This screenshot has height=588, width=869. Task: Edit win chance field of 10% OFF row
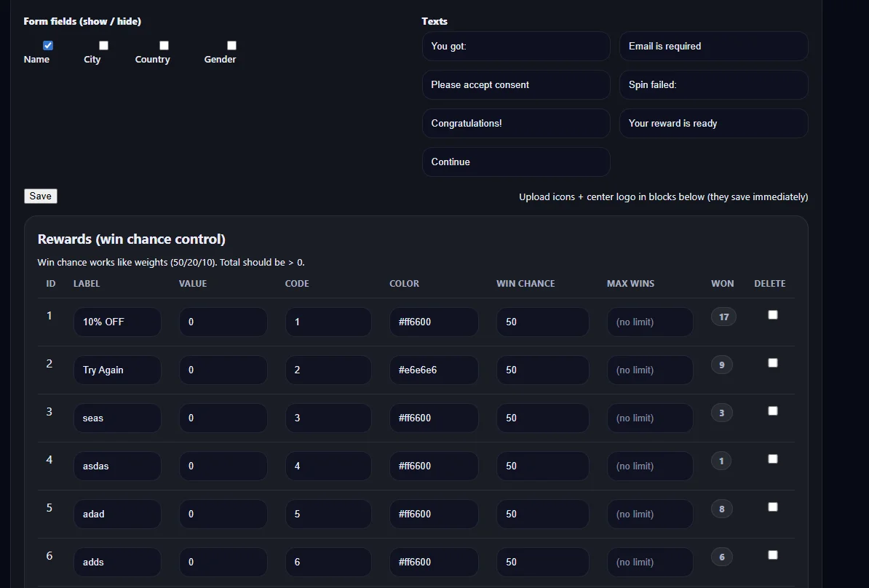pos(542,322)
